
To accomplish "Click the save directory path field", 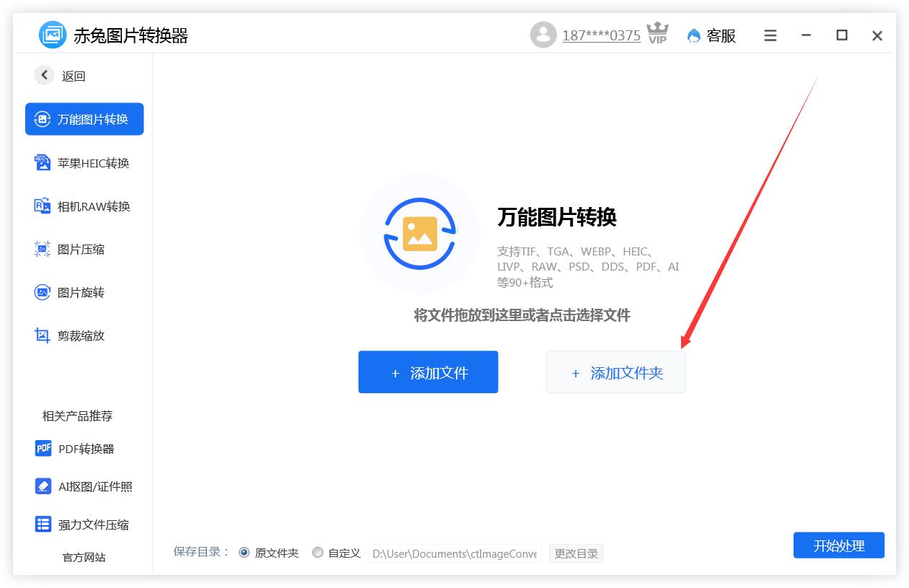I will [x=454, y=553].
